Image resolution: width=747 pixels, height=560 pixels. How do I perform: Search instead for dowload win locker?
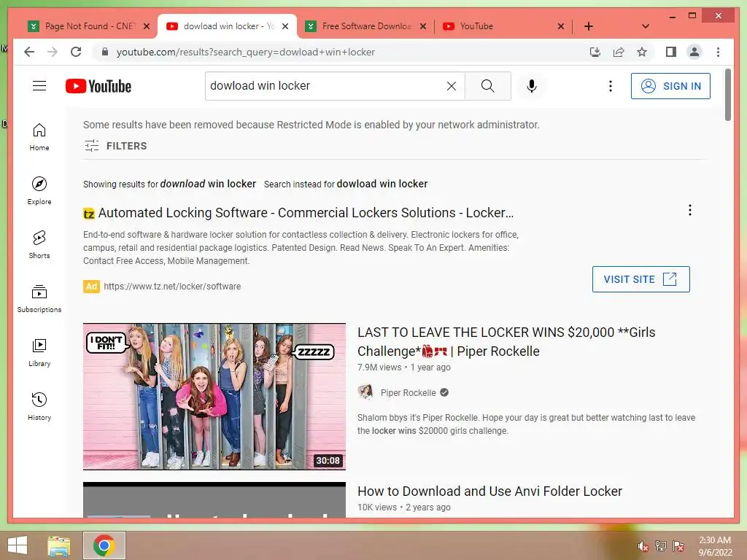click(x=382, y=184)
